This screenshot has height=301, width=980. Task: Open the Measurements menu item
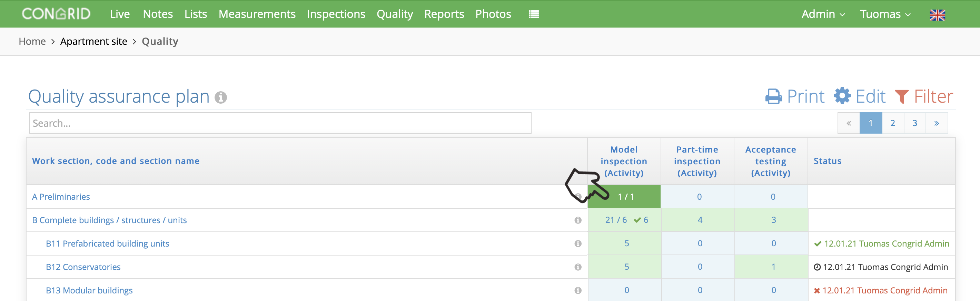click(x=257, y=14)
